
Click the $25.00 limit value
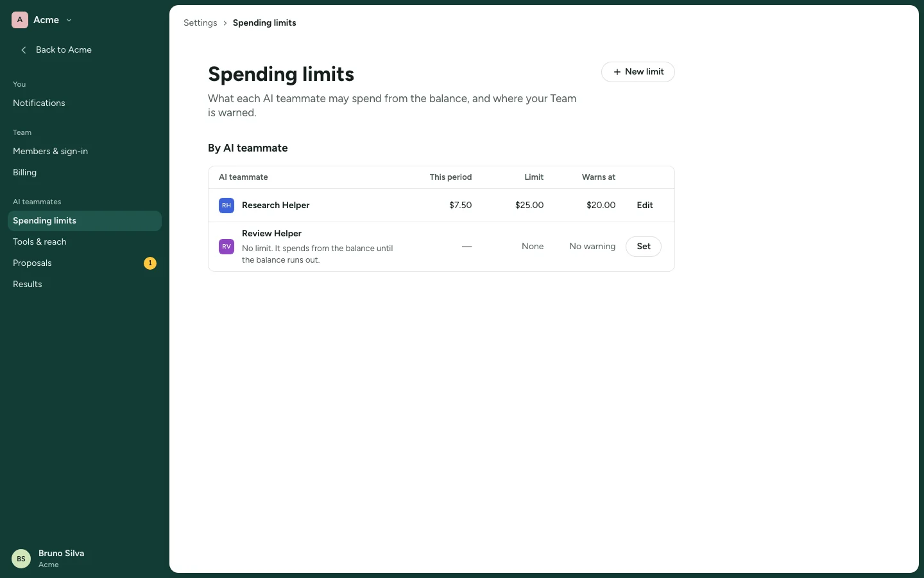(529, 206)
